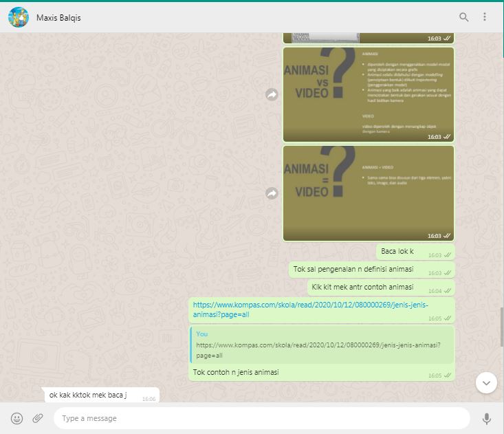The width and height of the screenshot is (504, 434).
Task: Open the emoji picker
Action: [x=17, y=418]
